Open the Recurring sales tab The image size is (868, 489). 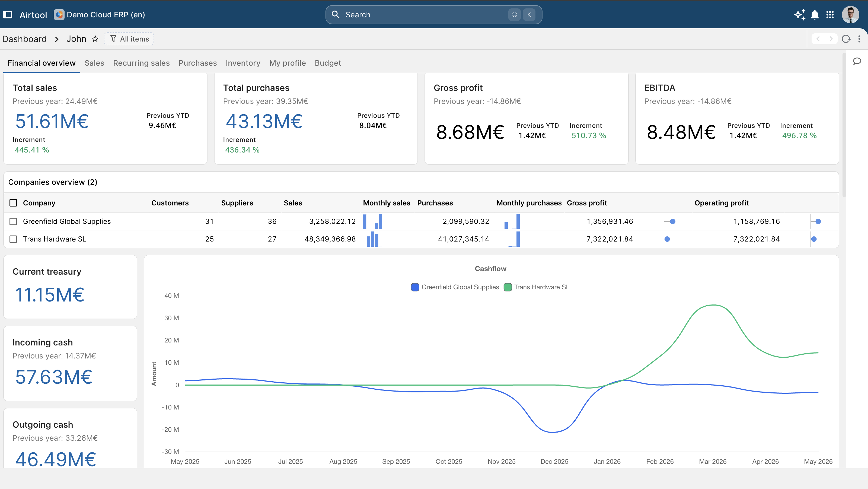tap(141, 63)
